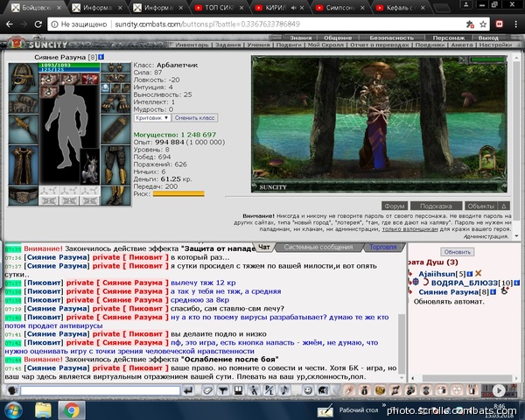
Task: Click the equipped boots slot
Action: (115, 196)
